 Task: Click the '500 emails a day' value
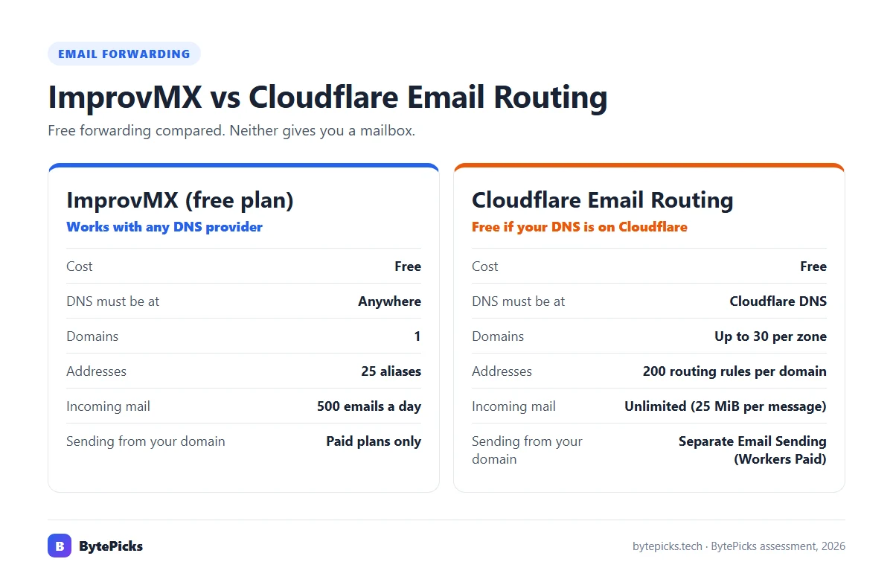(369, 406)
